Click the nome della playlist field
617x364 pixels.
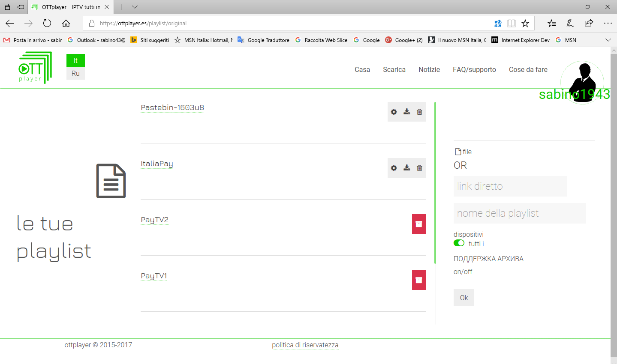click(519, 213)
